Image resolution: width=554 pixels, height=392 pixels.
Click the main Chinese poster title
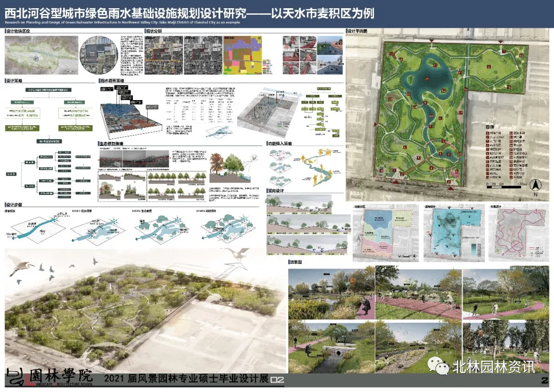[x=189, y=13]
